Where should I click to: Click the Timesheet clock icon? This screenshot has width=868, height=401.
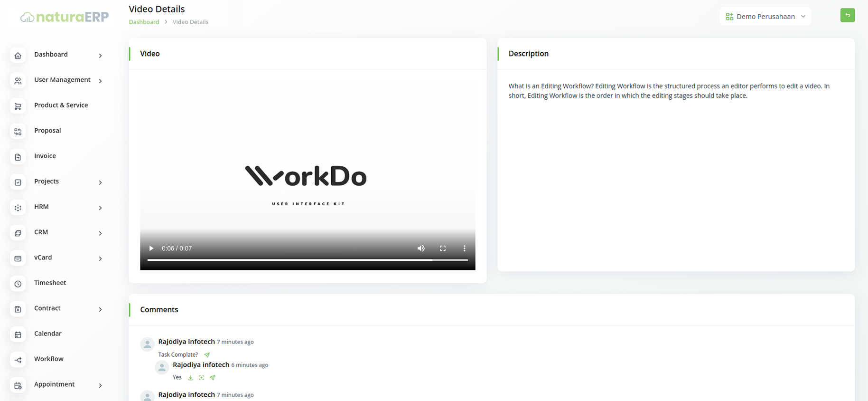click(x=18, y=284)
